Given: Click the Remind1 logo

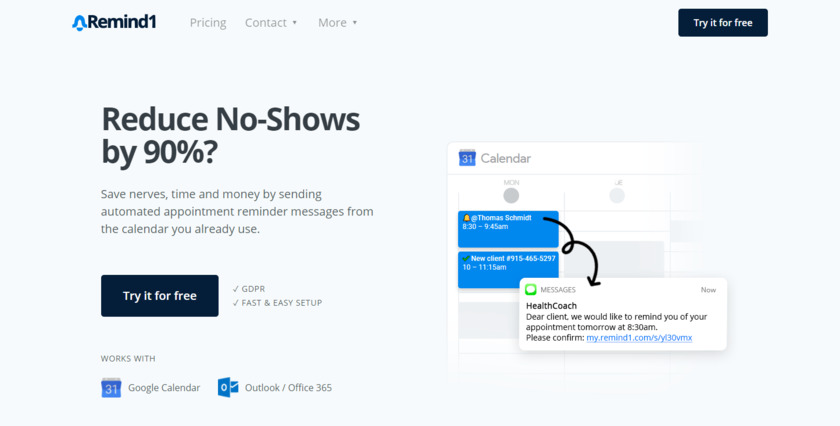Looking at the screenshot, I should pos(114,23).
